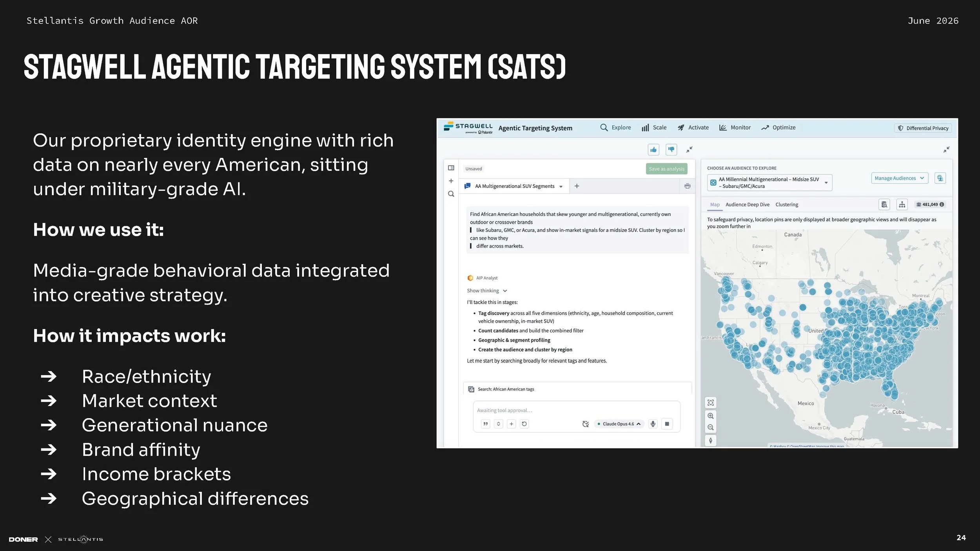
Task: Switch to the Audience Deep Dive tab
Action: [748, 205]
